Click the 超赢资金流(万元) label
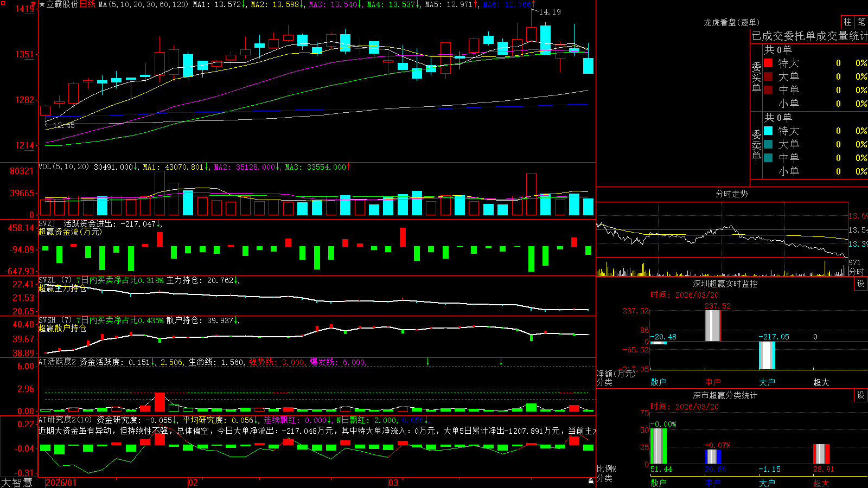This screenshot has width=868, height=488. click(70, 232)
